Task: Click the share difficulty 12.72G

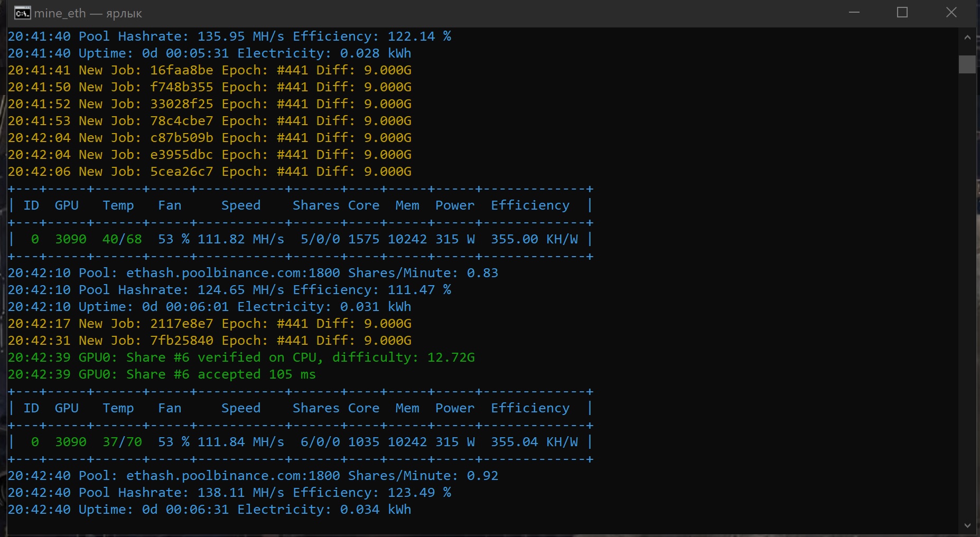Action: 451,357
